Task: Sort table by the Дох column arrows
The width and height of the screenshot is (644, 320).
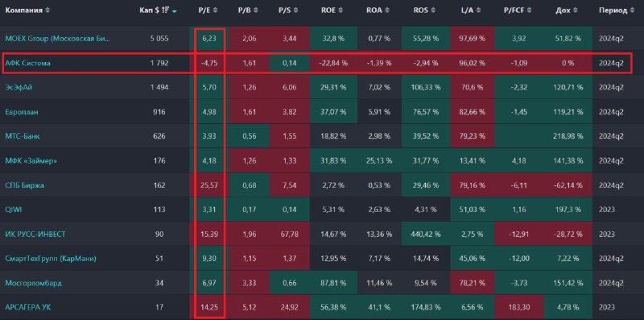Action: click(x=576, y=10)
